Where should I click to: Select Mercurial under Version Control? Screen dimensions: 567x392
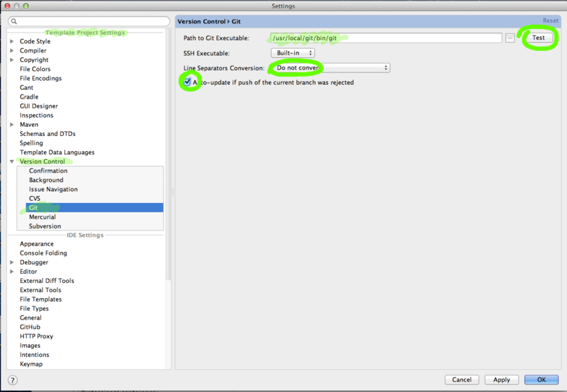[42, 217]
